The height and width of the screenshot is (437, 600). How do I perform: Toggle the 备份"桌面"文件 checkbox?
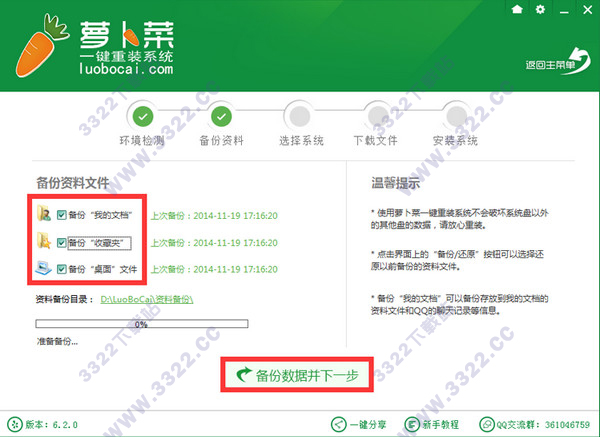point(61,269)
